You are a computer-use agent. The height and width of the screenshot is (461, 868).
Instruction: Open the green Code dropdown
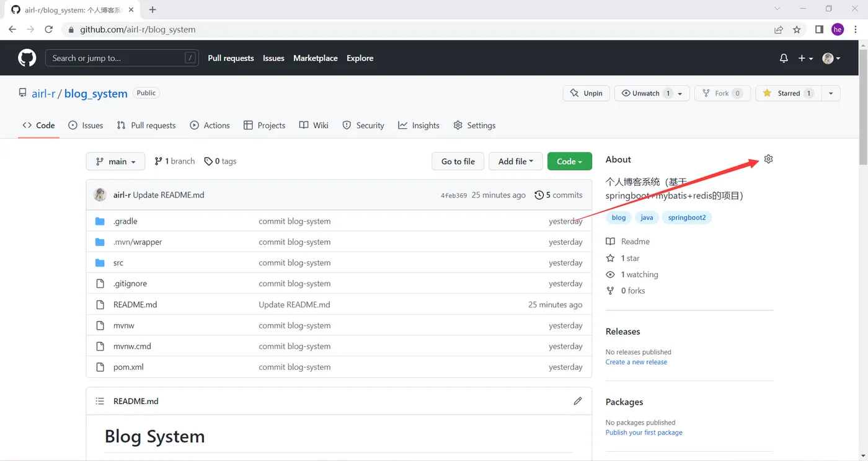[x=570, y=161]
